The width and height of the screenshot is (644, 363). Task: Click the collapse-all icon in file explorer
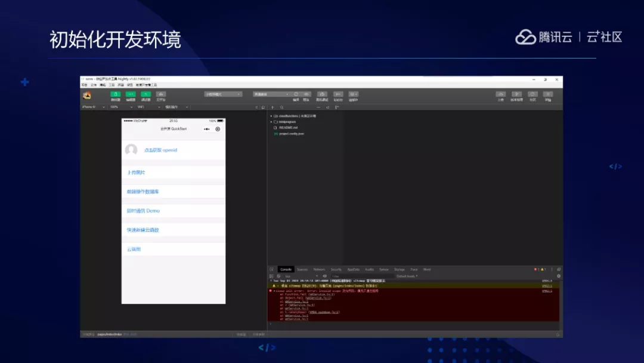point(328,107)
